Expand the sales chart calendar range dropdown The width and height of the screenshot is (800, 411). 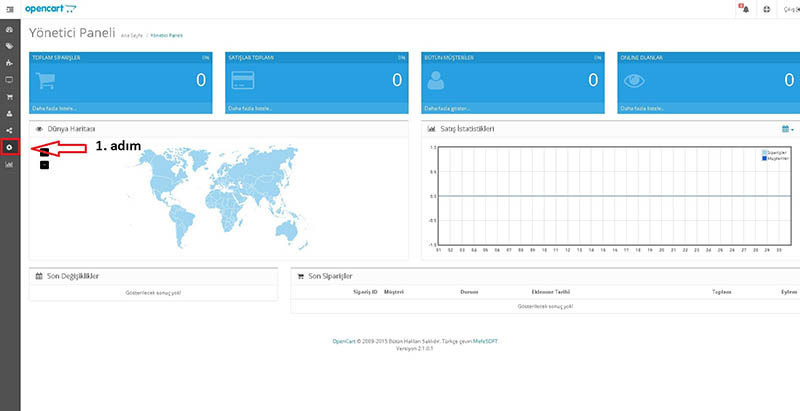pos(788,130)
